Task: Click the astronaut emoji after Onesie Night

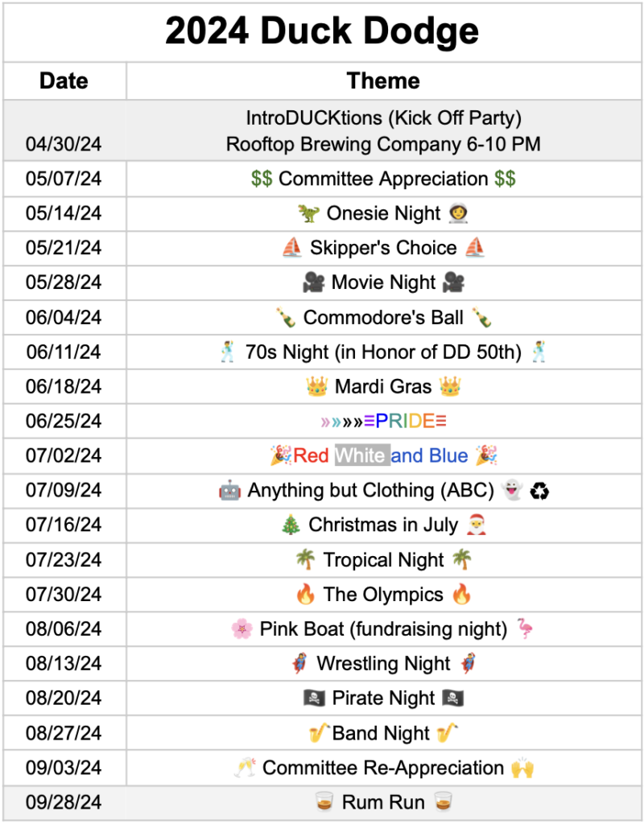Action: [x=460, y=213]
